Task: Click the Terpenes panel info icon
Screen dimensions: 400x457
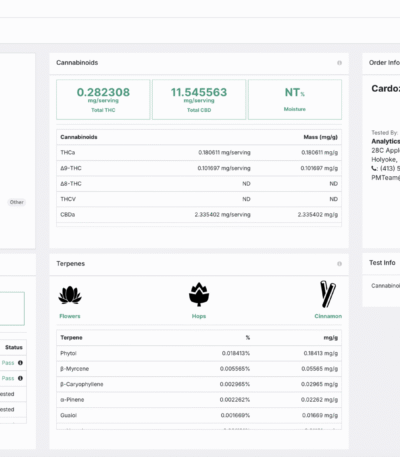Action: click(x=339, y=264)
